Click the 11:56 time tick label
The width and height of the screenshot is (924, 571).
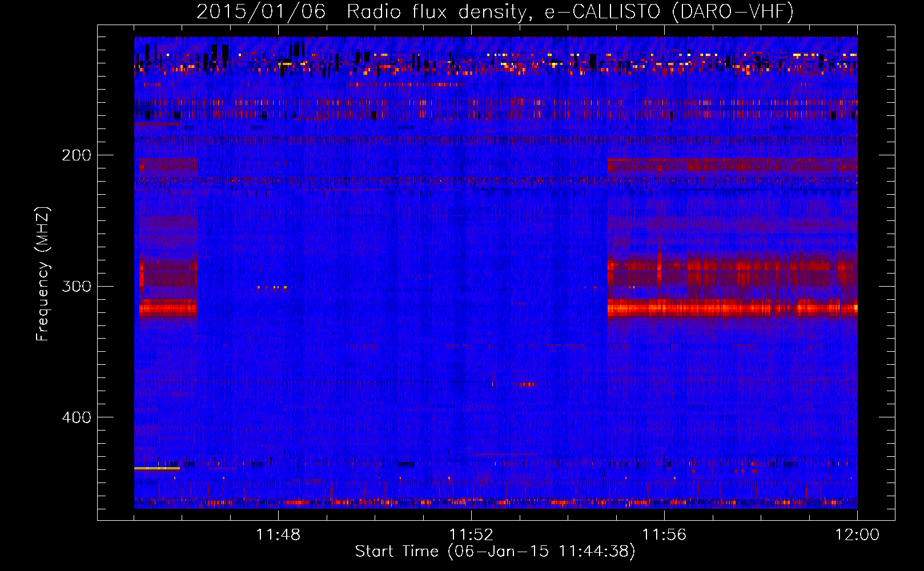(x=664, y=535)
